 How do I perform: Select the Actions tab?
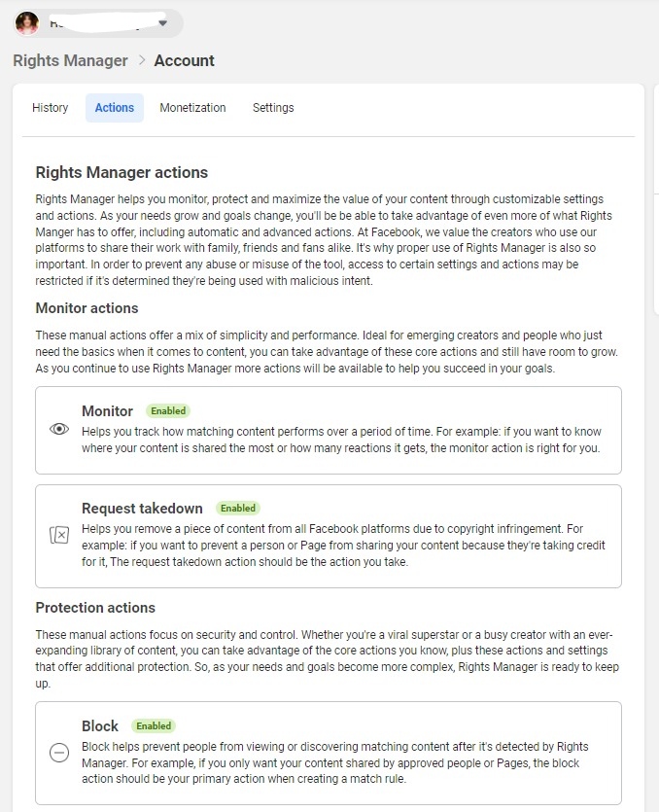[115, 108]
